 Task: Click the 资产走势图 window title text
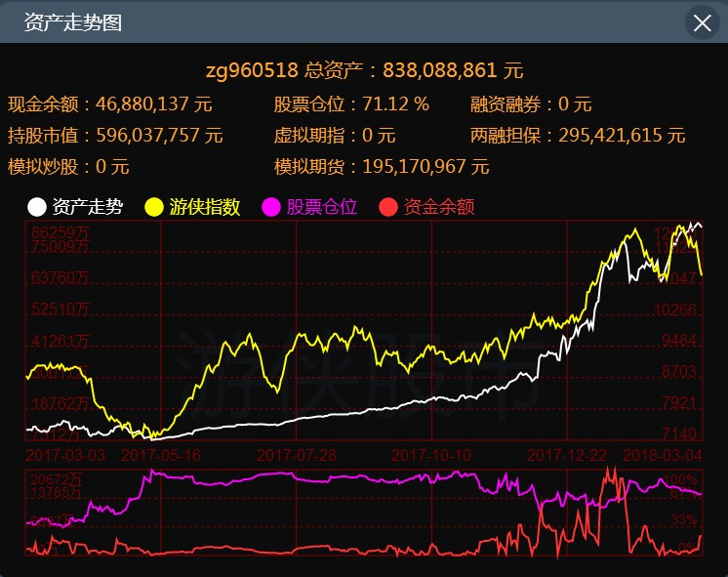(x=72, y=22)
